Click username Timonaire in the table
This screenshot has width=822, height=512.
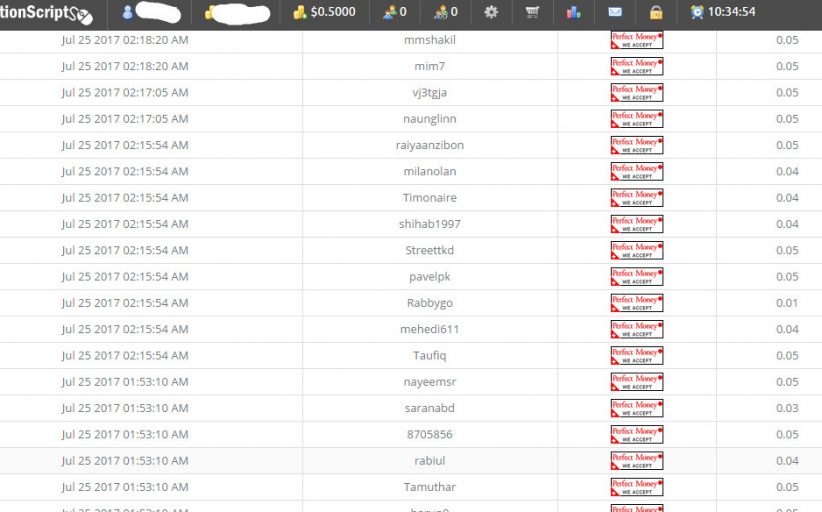pos(429,198)
